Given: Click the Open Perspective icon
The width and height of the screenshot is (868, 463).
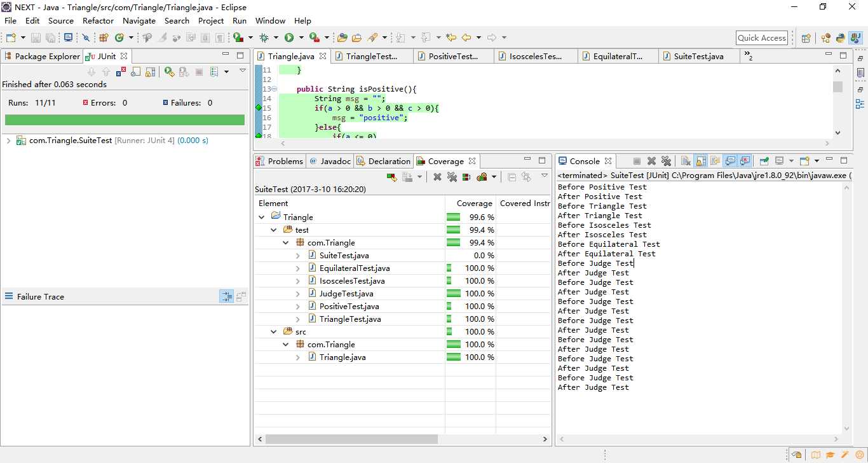Looking at the screenshot, I should [806, 38].
